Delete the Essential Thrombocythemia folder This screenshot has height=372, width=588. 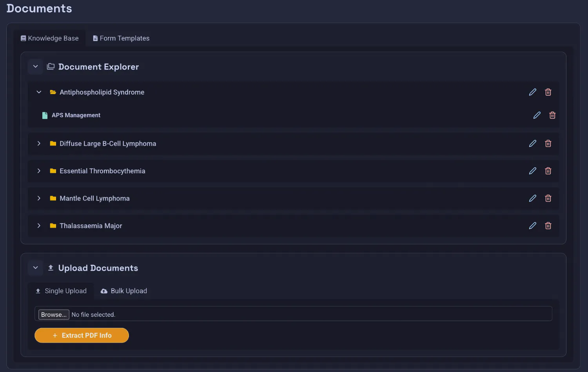[x=548, y=171]
